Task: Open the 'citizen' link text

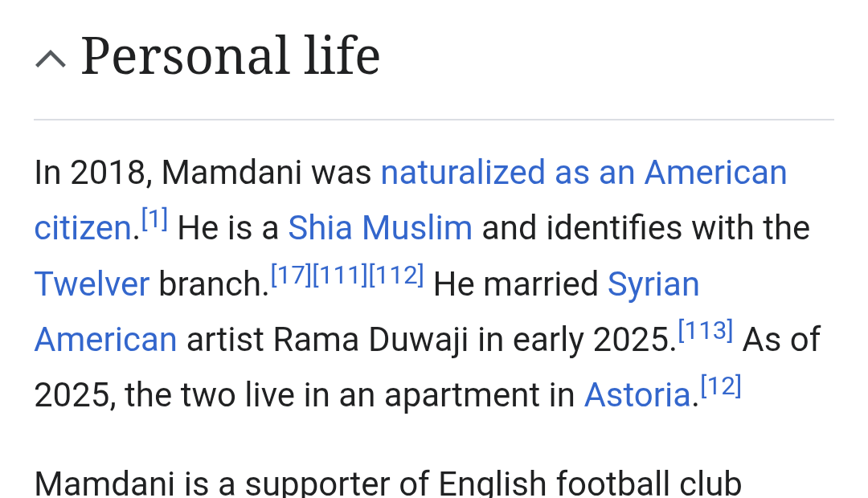Action: coord(83,228)
